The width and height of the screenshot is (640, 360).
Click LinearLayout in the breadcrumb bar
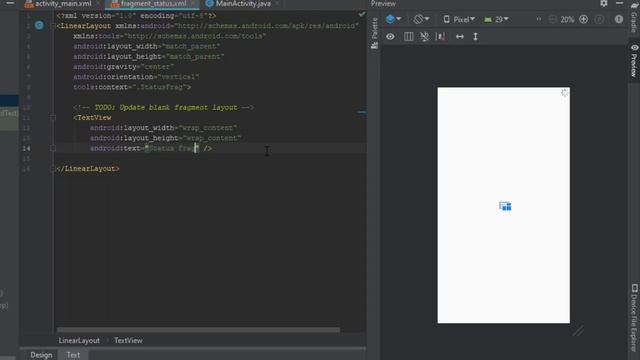click(x=79, y=340)
